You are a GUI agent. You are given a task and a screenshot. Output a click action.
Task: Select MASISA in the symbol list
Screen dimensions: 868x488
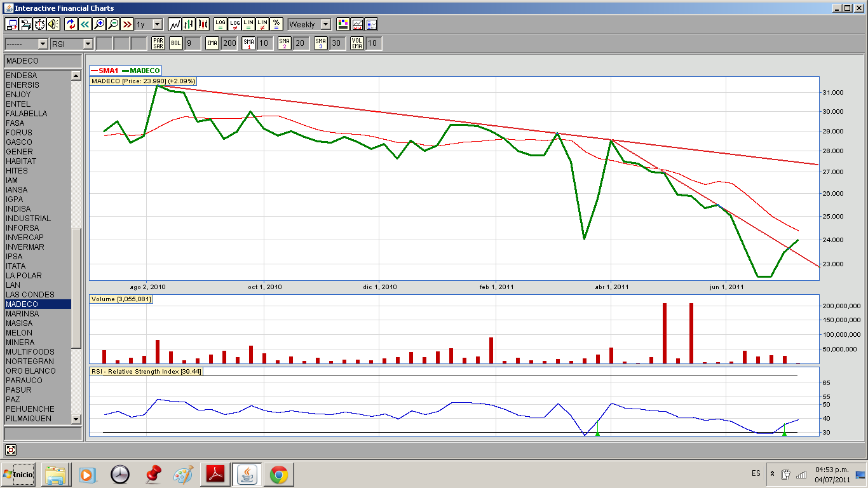pyautogui.click(x=38, y=323)
